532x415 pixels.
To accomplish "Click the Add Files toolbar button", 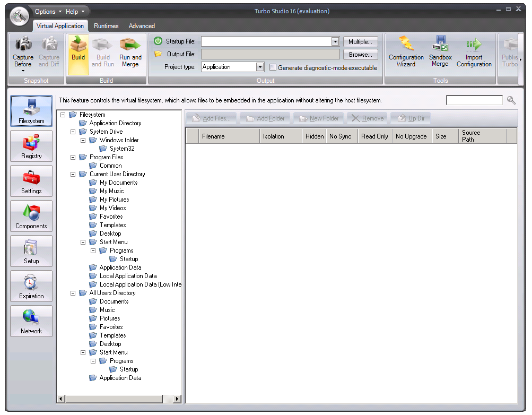I will pyautogui.click(x=212, y=118).
